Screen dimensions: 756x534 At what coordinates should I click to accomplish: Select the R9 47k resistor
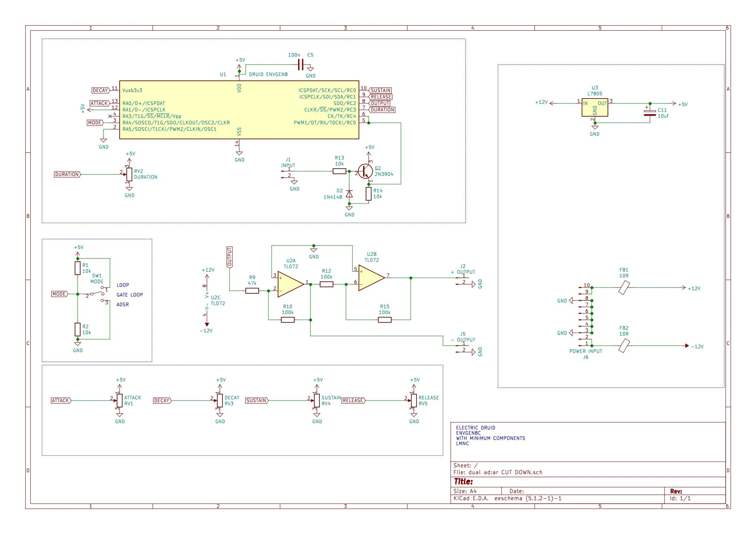pyautogui.click(x=252, y=291)
